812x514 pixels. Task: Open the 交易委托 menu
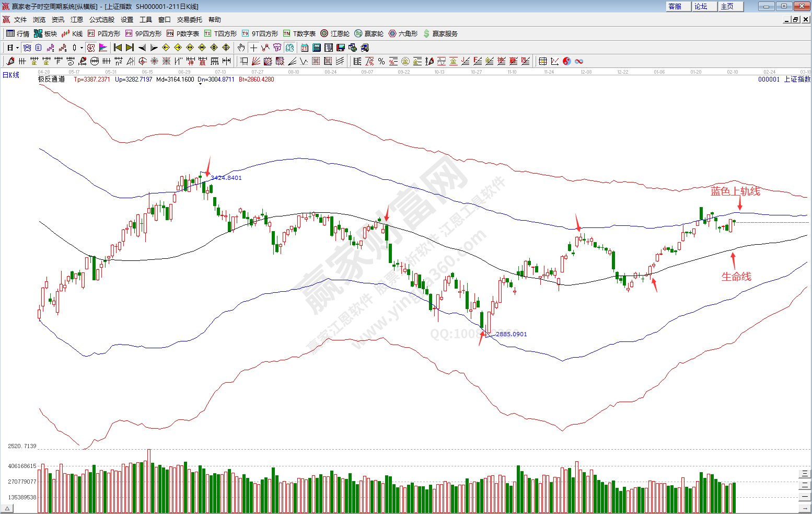(x=189, y=19)
